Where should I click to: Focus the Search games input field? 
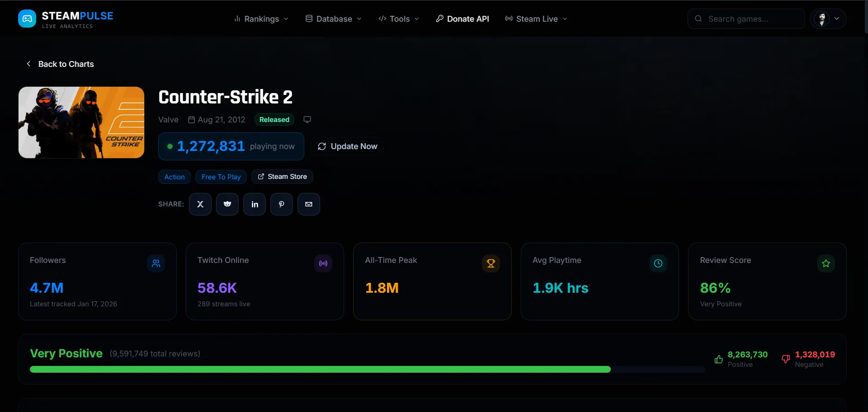[746, 19]
